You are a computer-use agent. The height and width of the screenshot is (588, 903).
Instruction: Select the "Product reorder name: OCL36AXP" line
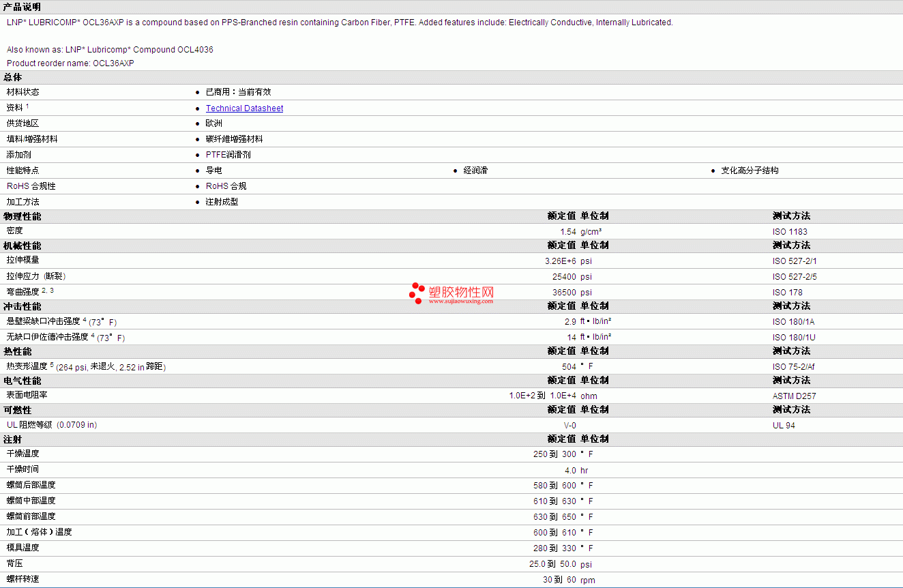click(70, 63)
